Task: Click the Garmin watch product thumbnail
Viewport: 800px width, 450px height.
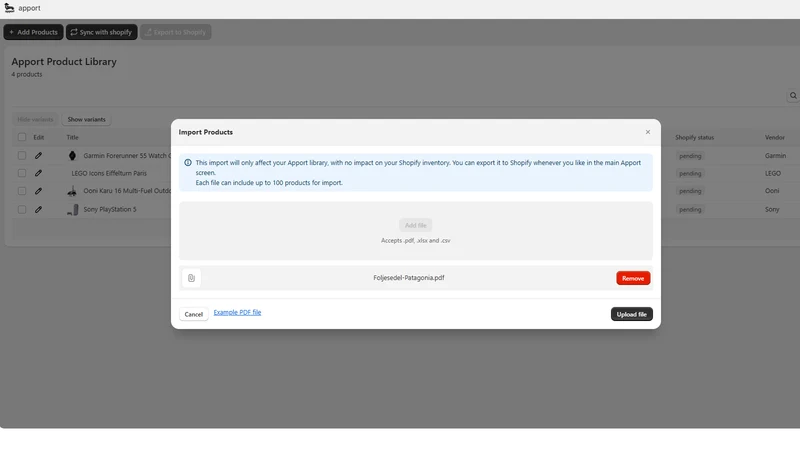Action: coord(72,156)
